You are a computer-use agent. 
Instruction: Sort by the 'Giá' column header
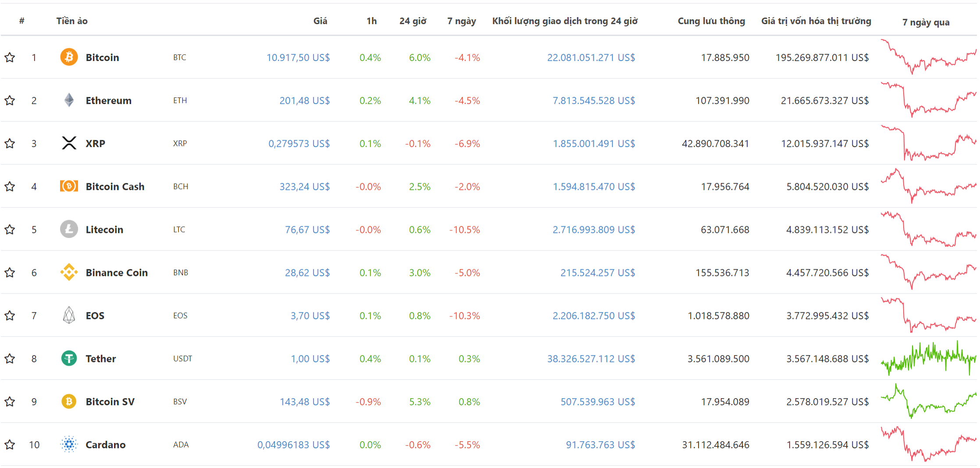point(320,21)
